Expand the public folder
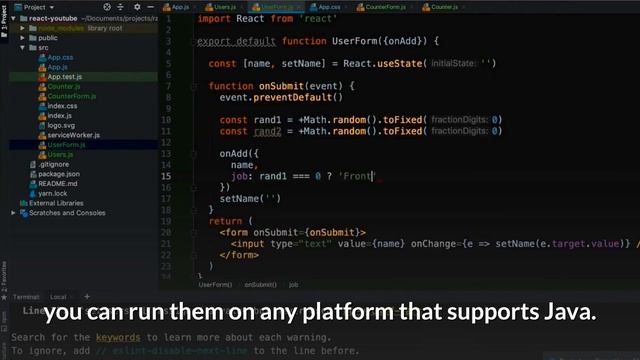 (22, 38)
